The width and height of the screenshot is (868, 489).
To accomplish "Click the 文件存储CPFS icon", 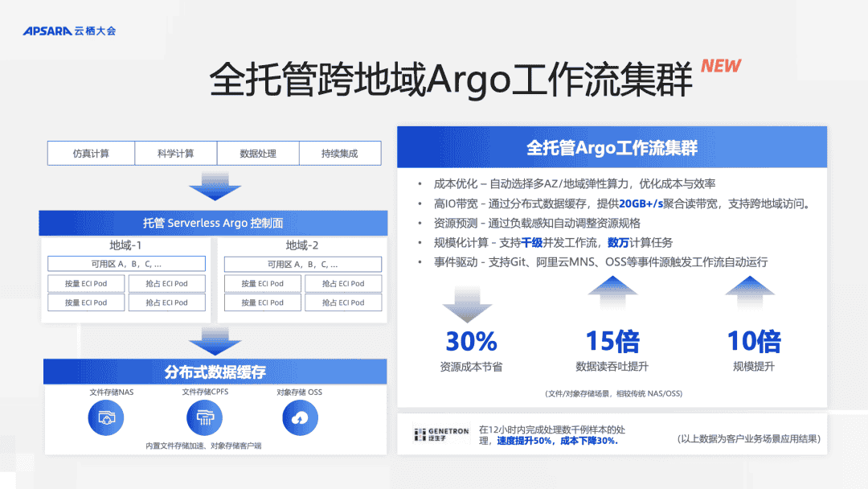I will [x=203, y=417].
